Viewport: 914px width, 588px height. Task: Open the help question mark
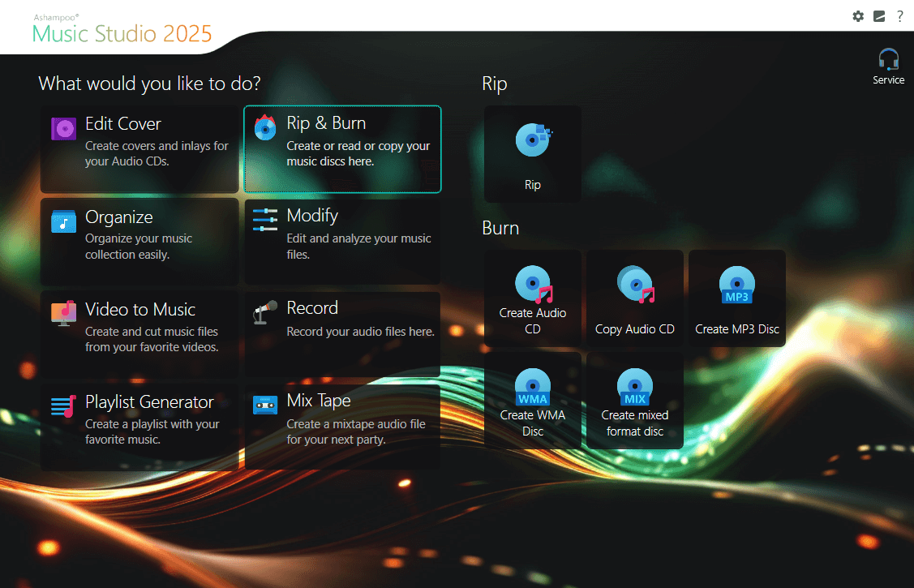[900, 16]
